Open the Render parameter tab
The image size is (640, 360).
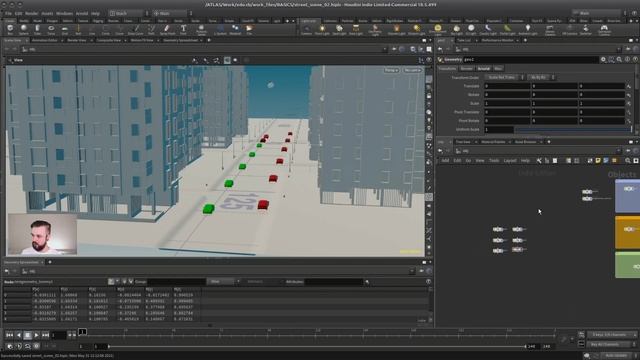click(467, 69)
